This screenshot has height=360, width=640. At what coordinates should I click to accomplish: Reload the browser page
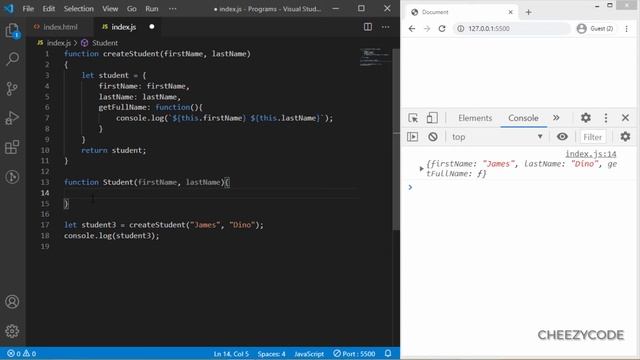click(x=442, y=29)
